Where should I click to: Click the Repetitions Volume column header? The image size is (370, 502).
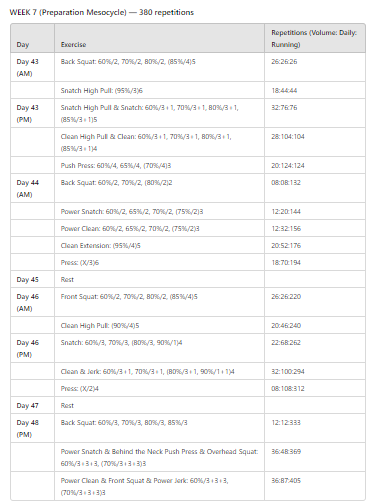[315, 38]
